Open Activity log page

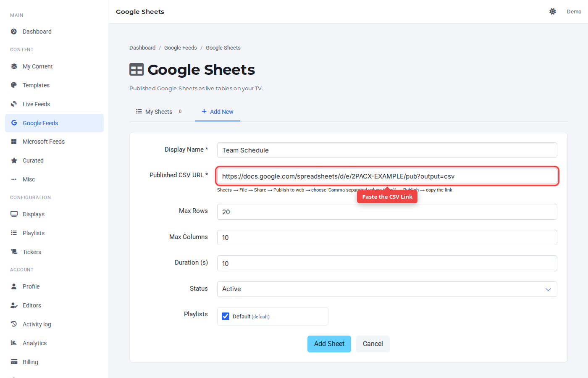[x=55, y=324]
